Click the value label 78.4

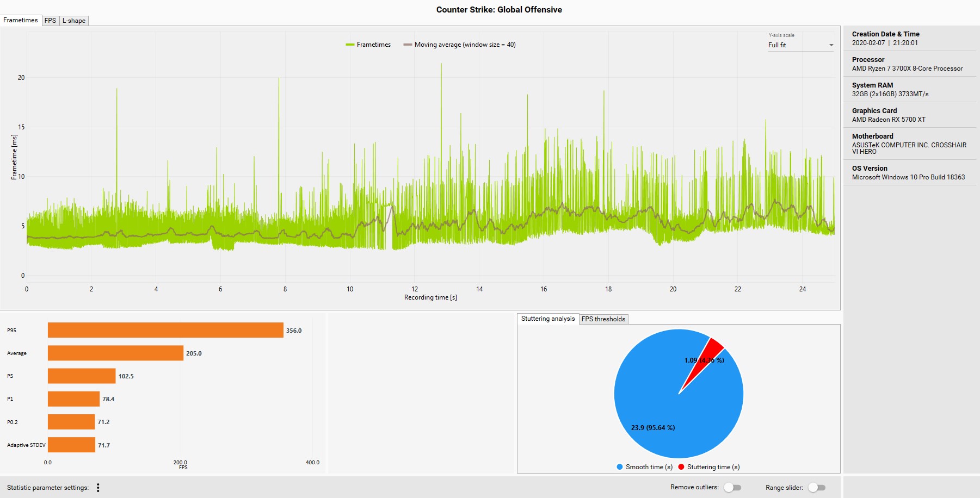pyautogui.click(x=108, y=399)
